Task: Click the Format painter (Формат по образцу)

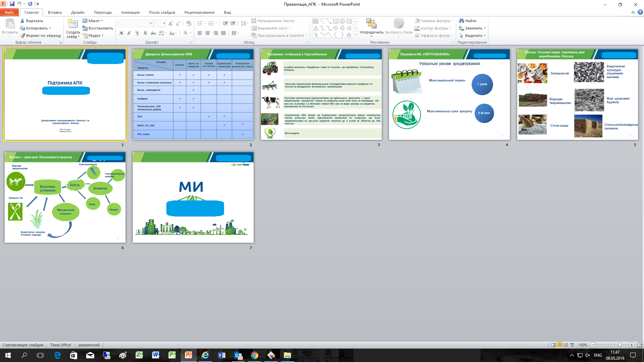Action: point(41,36)
